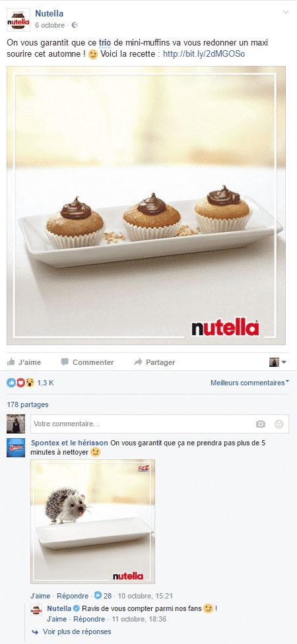297x644 pixels.
Task: Open the comment-as profile selector dropdown
Action: point(278,362)
